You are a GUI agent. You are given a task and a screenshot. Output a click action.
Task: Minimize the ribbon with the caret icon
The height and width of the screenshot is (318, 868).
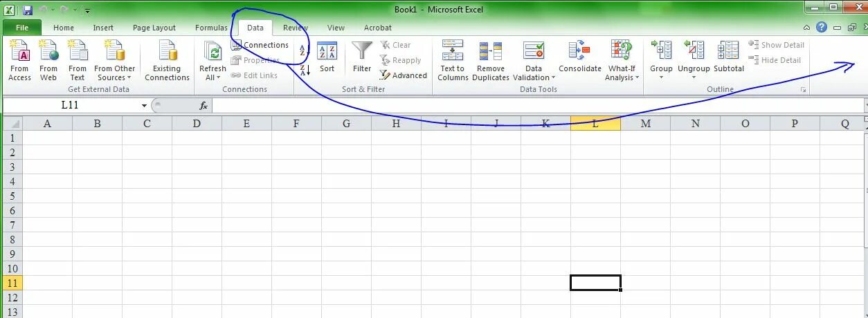coord(807,28)
